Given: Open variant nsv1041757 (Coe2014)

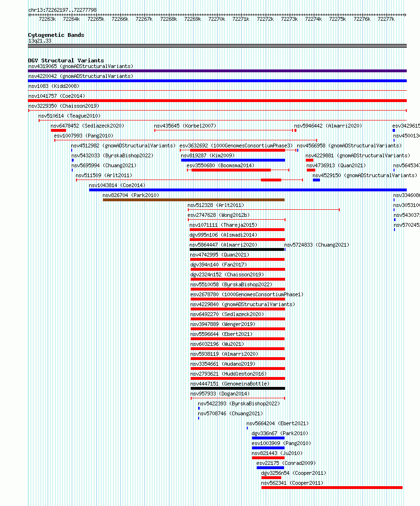Looking at the screenshot, I should coord(57,96).
